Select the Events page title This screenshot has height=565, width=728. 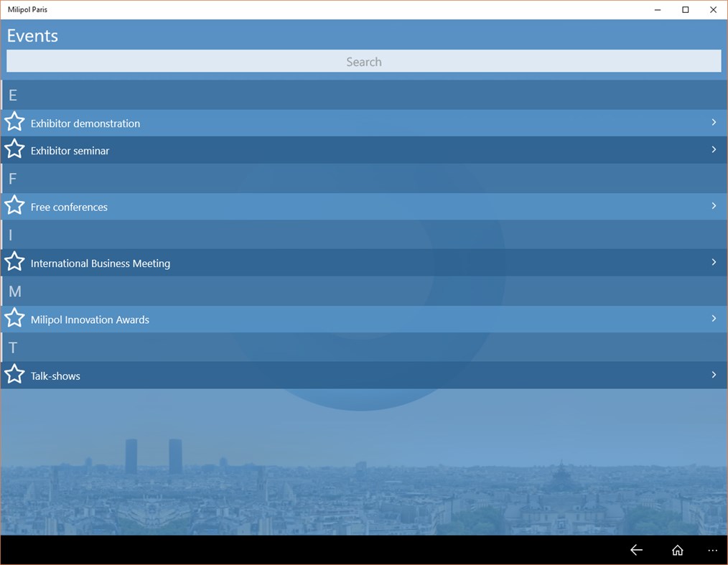coord(32,35)
